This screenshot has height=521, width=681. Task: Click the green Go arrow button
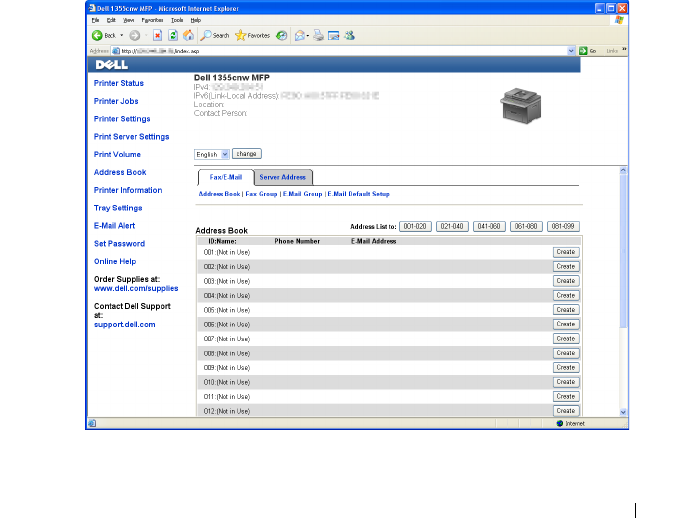583,51
